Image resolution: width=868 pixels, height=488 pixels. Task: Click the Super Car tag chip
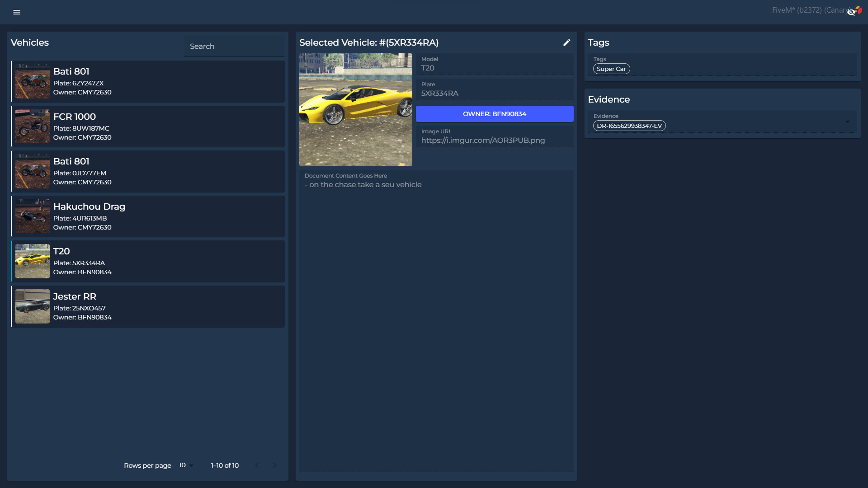coord(611,69)
